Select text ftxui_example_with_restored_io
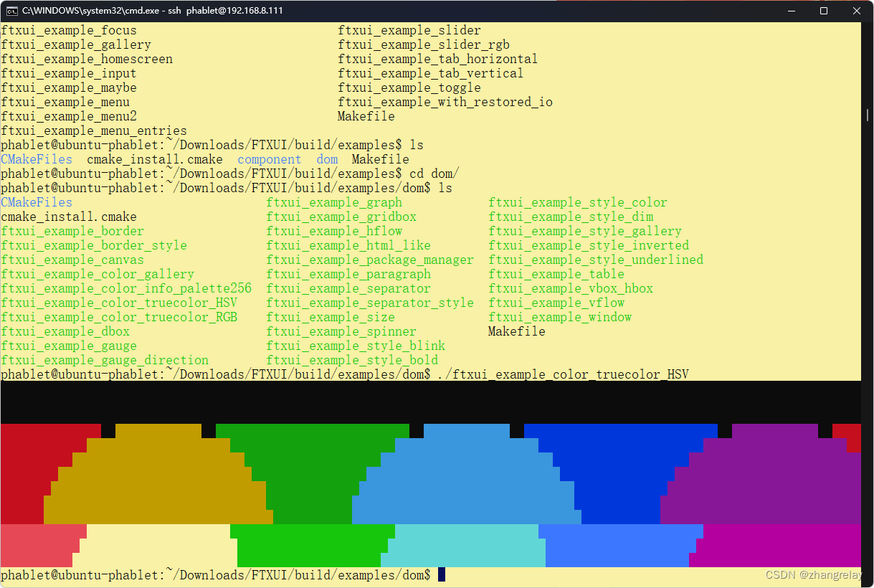The image size is (874, 588). tap(445, 102)
